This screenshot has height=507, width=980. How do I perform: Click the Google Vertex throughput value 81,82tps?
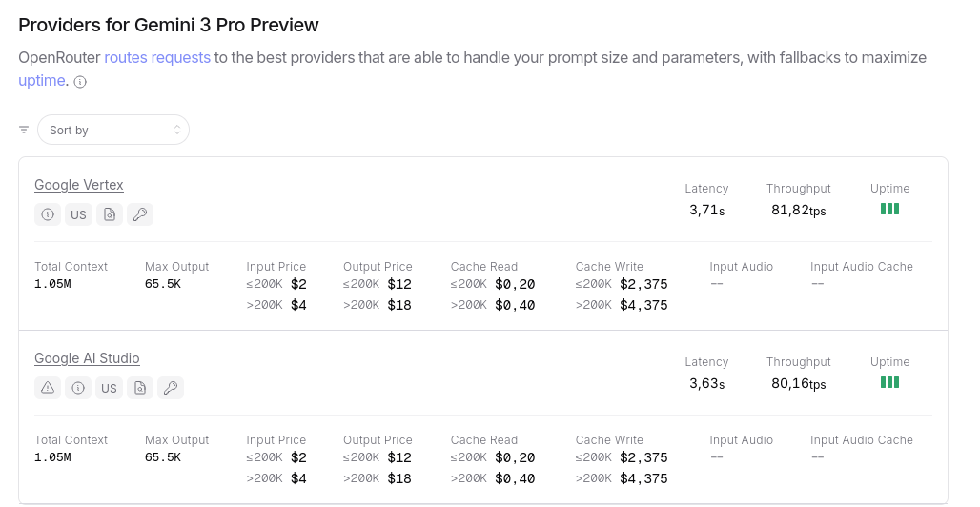798,210
